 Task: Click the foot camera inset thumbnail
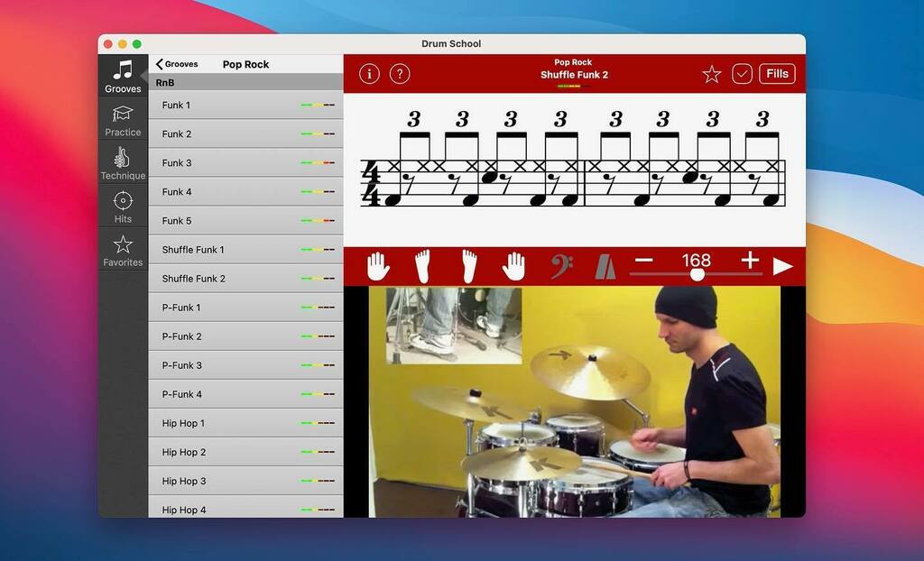[454, 326]
